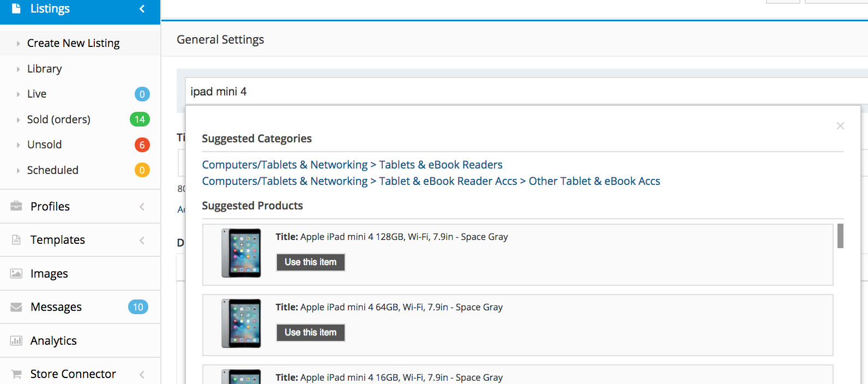Click the green Sold badge 14
Screen dimensions: 868x384
tap(140, 119)
